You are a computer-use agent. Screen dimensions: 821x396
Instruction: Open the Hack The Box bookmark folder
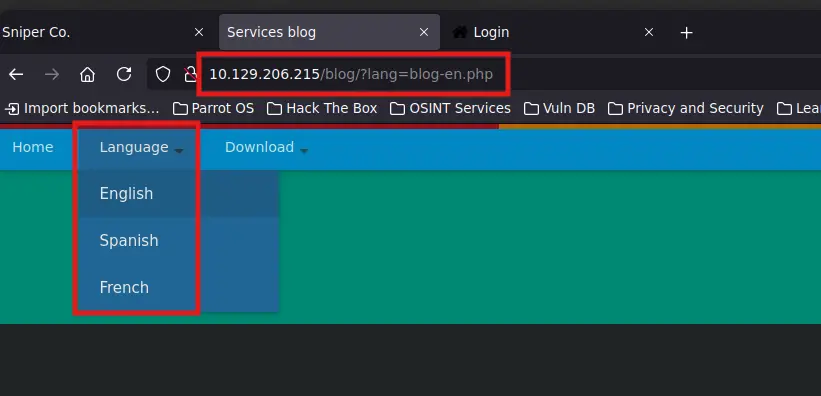322,108
